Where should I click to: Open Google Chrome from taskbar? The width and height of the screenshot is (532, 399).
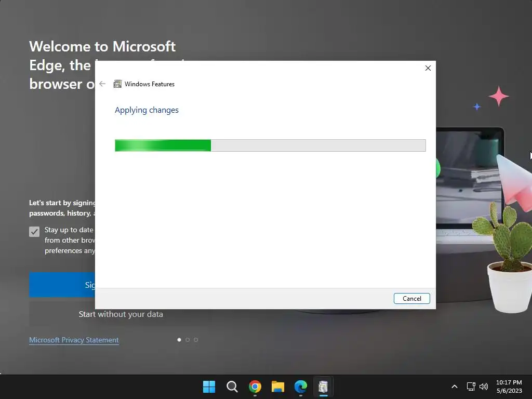point(255,387)
